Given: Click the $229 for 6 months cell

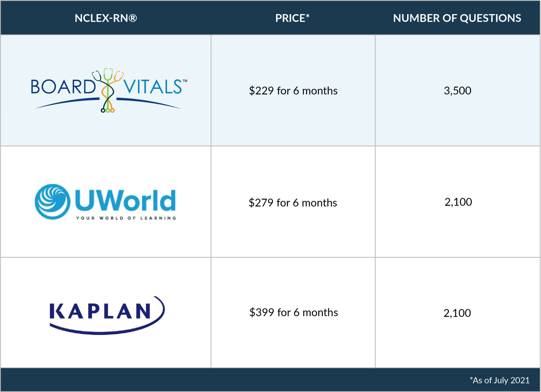Looking at the screenshot, I should (x=293, y=91).
